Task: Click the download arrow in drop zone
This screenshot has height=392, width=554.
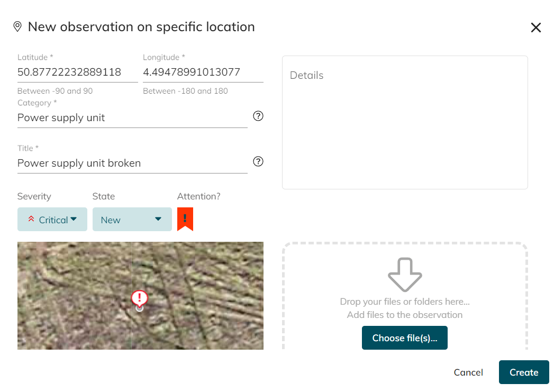Action: [405, 275]
